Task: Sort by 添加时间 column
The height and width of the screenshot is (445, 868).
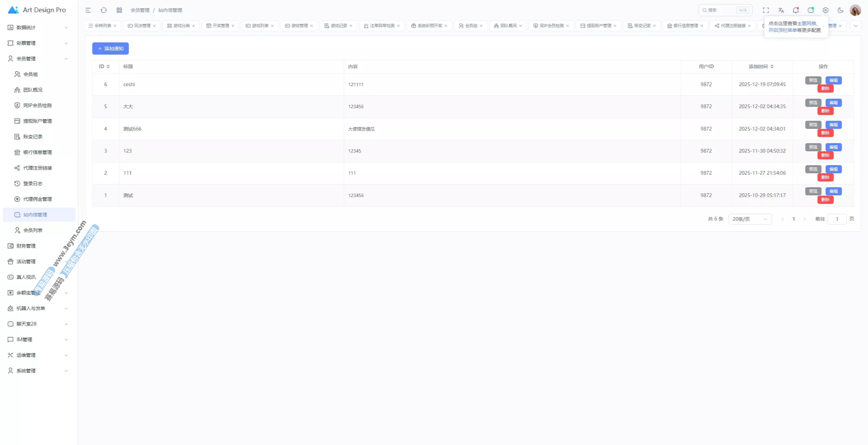Action: click(x=772, y=66)
